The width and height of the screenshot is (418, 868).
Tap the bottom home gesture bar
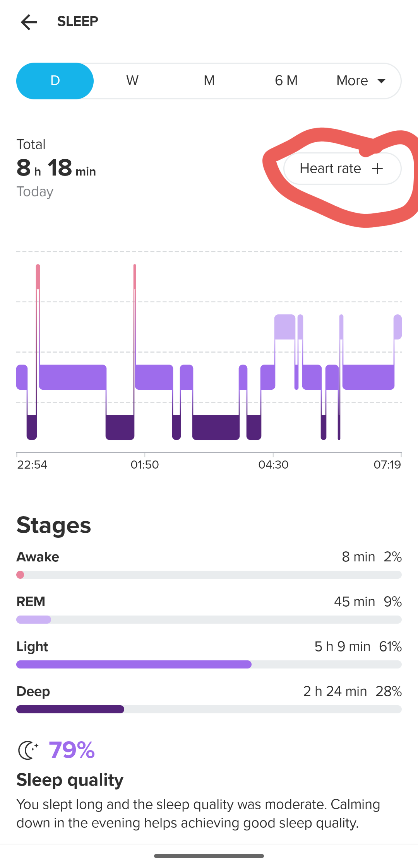209,856
